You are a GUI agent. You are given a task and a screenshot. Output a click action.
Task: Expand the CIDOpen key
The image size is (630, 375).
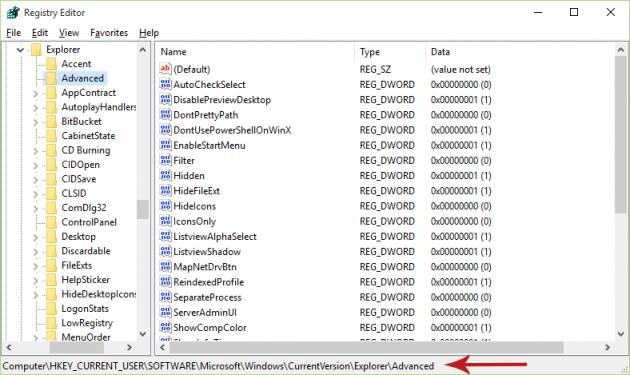pos(35,165)
